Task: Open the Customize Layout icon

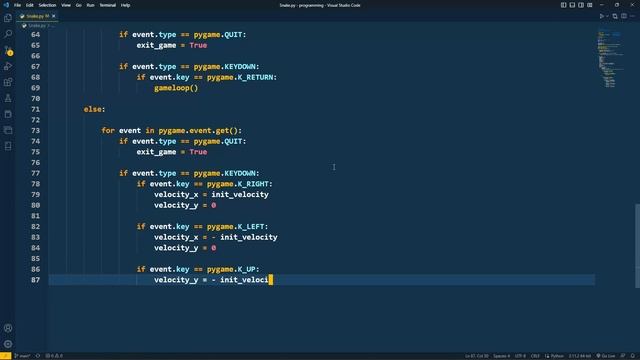Action: coord(590,5)
